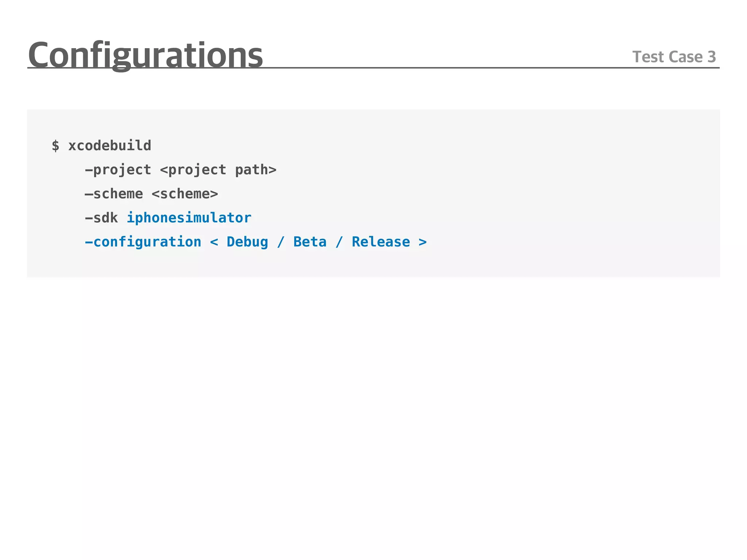
Task: Click the slash between Beta and Release
Action: tap(339, 242)
